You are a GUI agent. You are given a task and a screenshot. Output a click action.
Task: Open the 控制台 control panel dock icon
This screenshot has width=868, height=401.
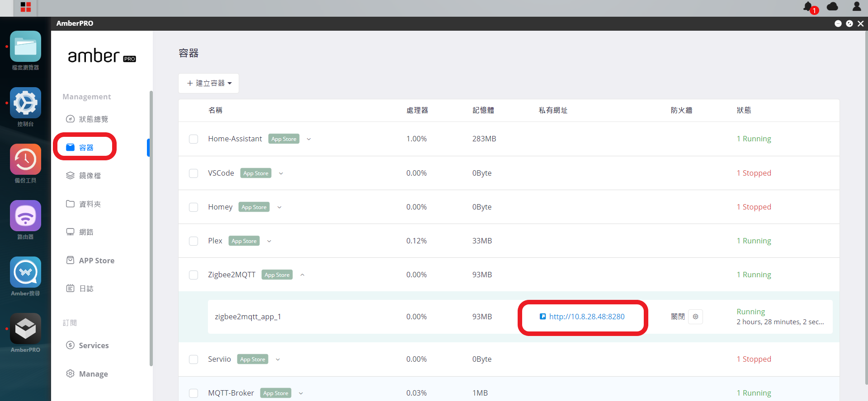25,103
